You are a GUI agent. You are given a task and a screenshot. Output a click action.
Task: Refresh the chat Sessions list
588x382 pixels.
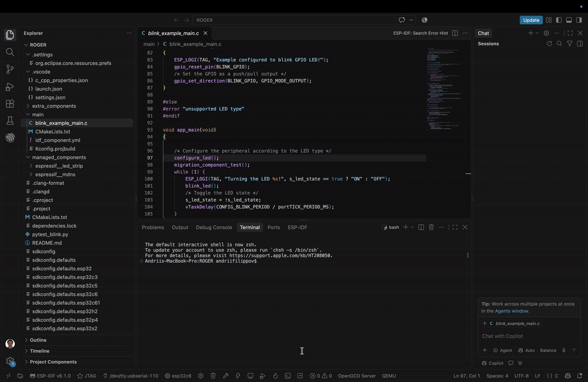click(x=549, y=44)
